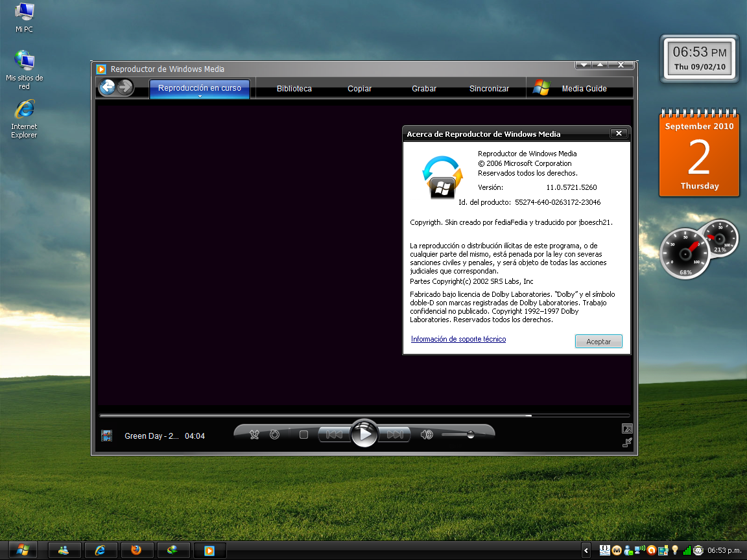Click the wireless network connection tray icon
This screenshot has width=747, height=560.
pos(640,550)
